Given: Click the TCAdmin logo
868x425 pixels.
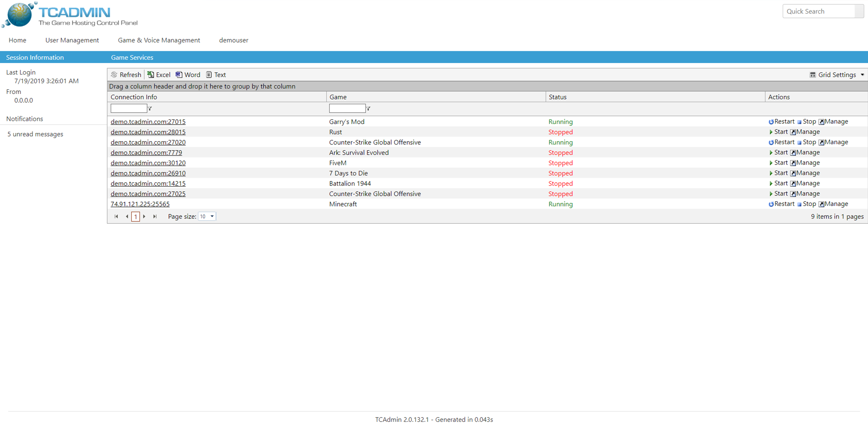Looking at the screenshot, I should (x=70, y=15).
